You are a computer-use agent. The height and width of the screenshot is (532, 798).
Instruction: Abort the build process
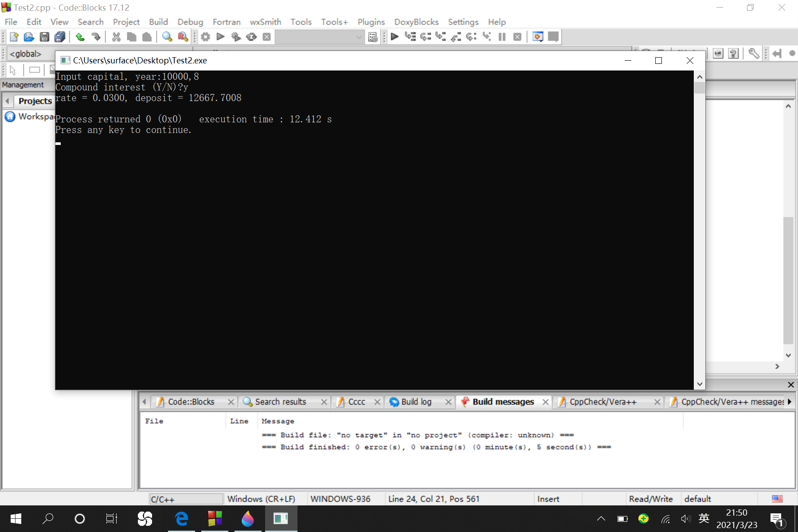point(266,37)
